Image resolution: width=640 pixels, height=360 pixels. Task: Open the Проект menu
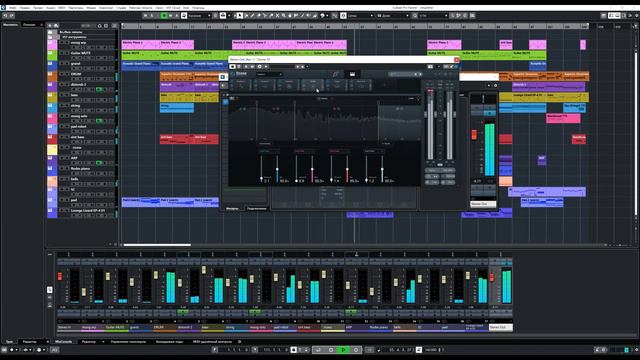pos(38,8)
